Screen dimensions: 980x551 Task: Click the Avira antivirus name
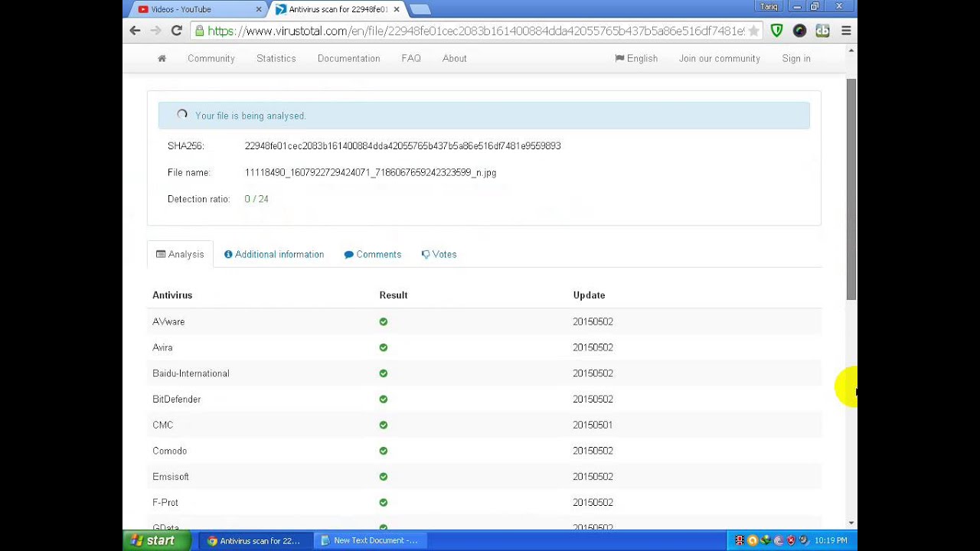[x=162, y=347]
